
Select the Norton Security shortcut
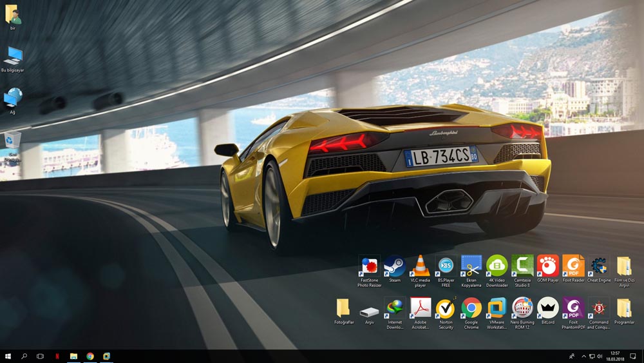click(x=445, y=309)
